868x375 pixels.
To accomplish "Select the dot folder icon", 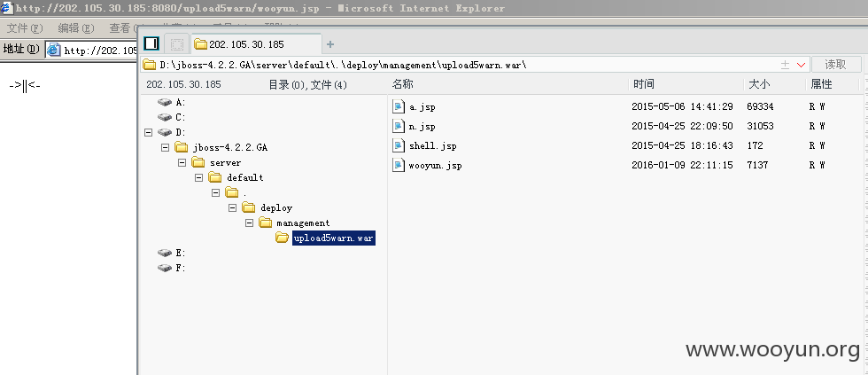I will coord(232,192).
